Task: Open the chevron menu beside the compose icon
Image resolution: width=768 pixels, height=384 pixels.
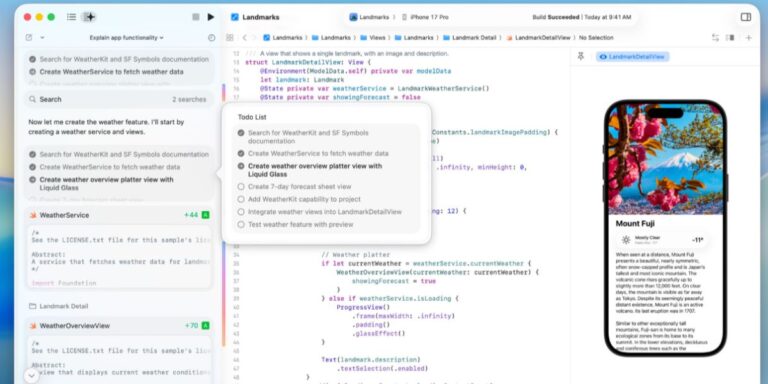Action: tap(42, 38)
